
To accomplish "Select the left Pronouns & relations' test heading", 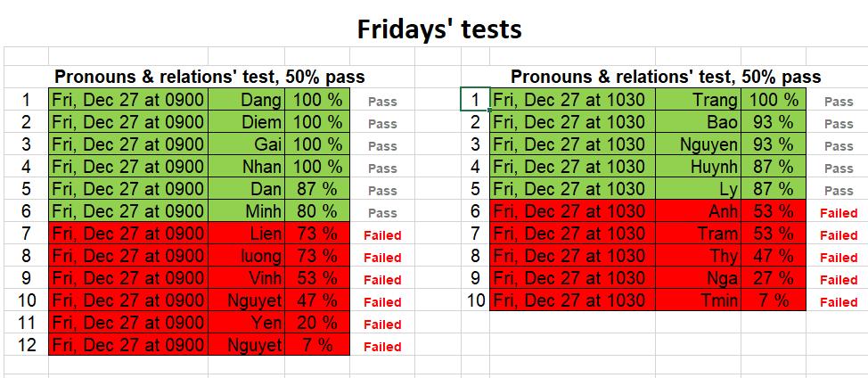I will pos(209,77).
